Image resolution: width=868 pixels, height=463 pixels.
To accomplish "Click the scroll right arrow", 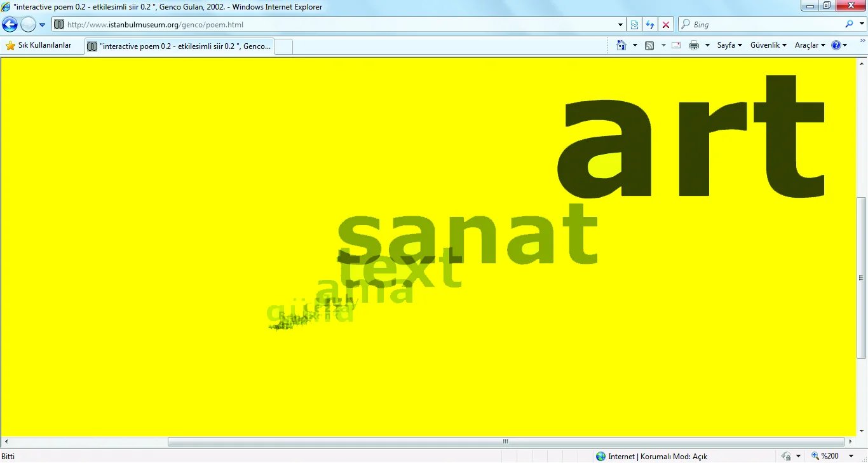I will (x=850, y=441).
